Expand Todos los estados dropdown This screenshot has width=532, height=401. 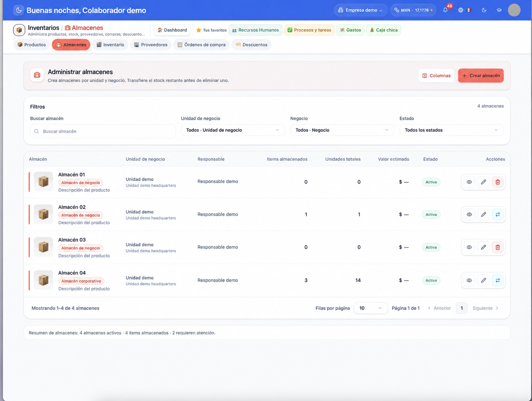[451, 130]
